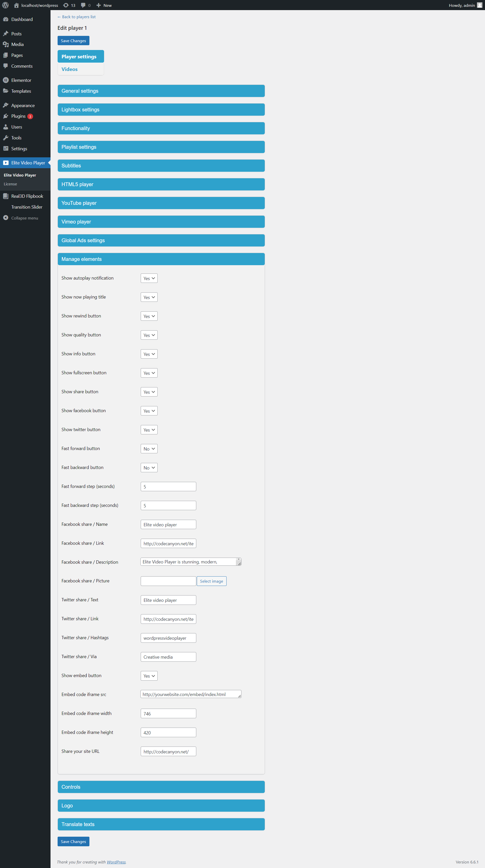Image resolution: width=485 pixels, height=868 pixels.
Task: Click the top Save Changes button
Action: pos(73,41)
